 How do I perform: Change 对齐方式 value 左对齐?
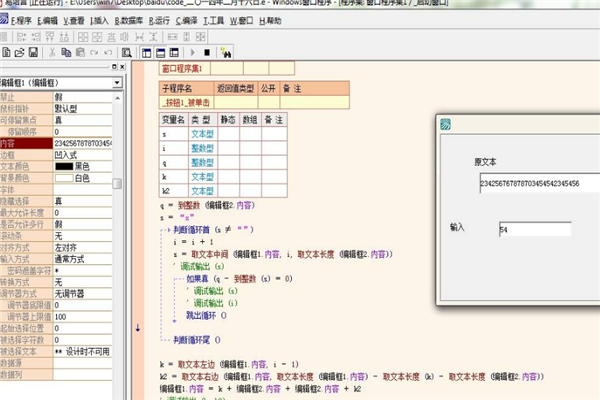(83, 247)
